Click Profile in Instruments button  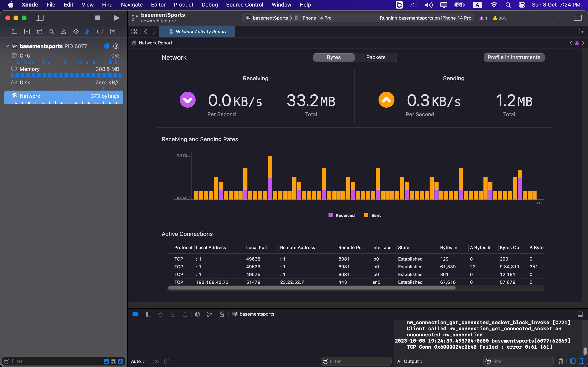(514, 57)
